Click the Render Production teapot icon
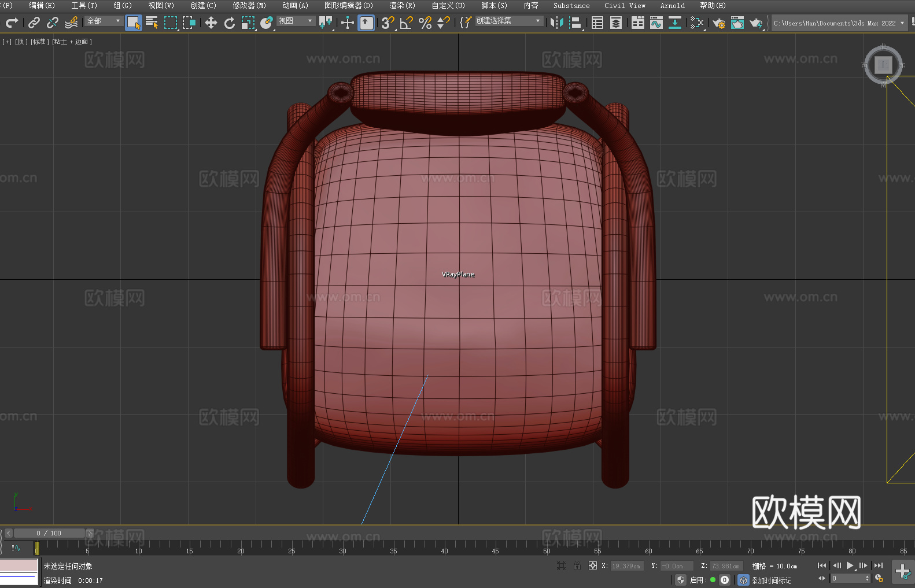The image size is (915, 588). click(756, 23)
